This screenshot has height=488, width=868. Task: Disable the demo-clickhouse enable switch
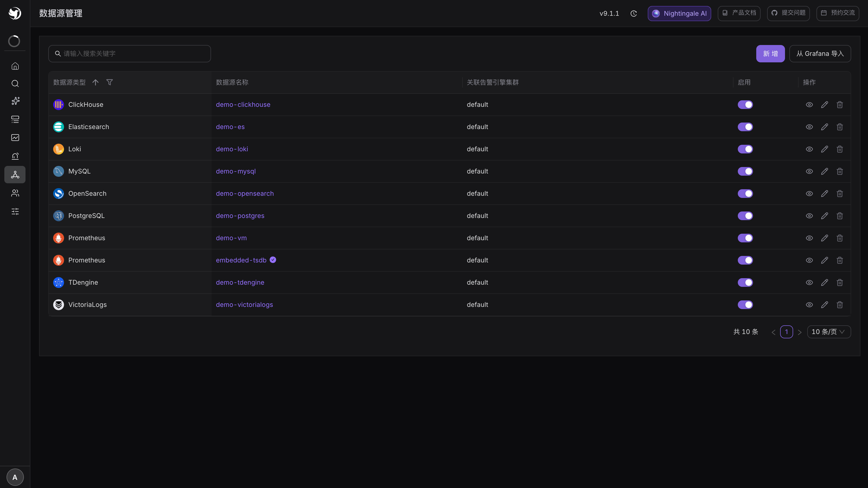click(745, 105)
